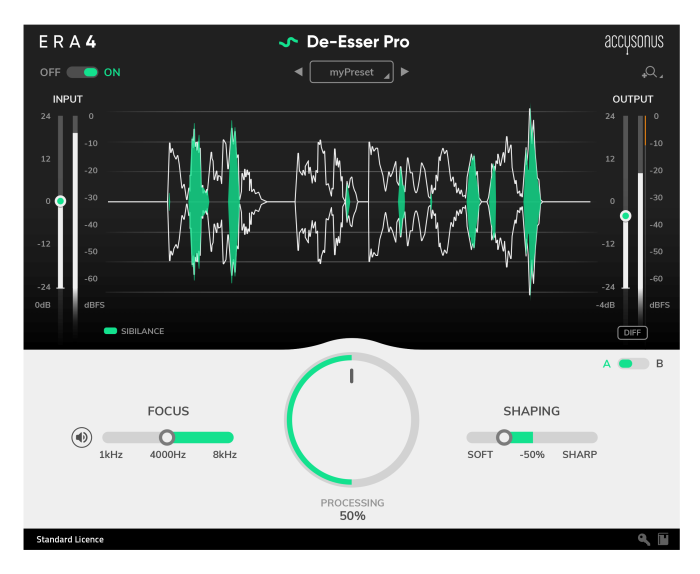
Task: Click the 8kHz end label of Focus
Action: 225,455
